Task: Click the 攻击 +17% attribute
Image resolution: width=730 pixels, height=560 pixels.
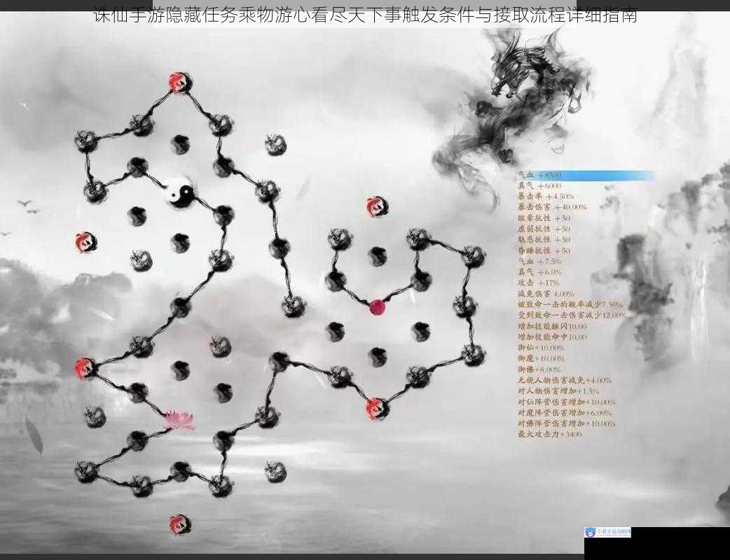Action: [539, 283]
